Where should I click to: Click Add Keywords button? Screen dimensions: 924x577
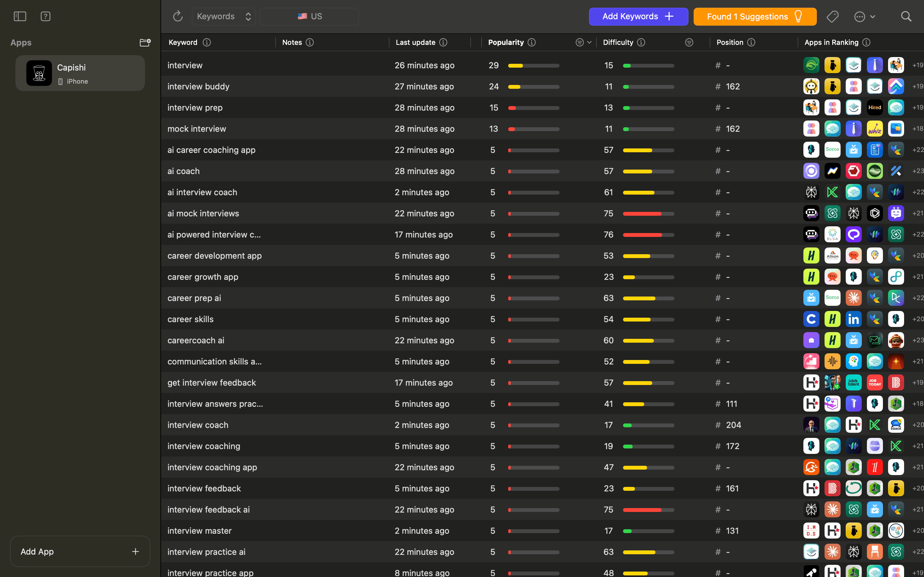[638, 16]
